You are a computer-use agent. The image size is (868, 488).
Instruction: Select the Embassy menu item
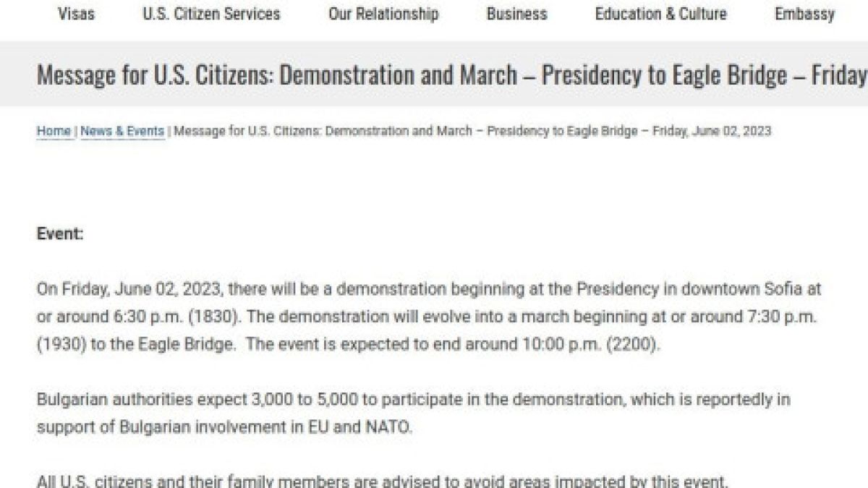[804, 14]
